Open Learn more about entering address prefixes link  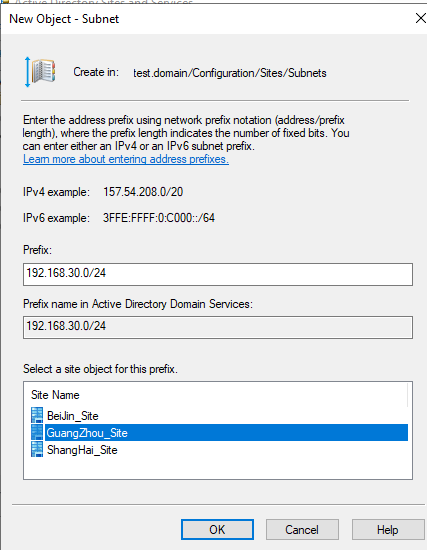point(126,159)
